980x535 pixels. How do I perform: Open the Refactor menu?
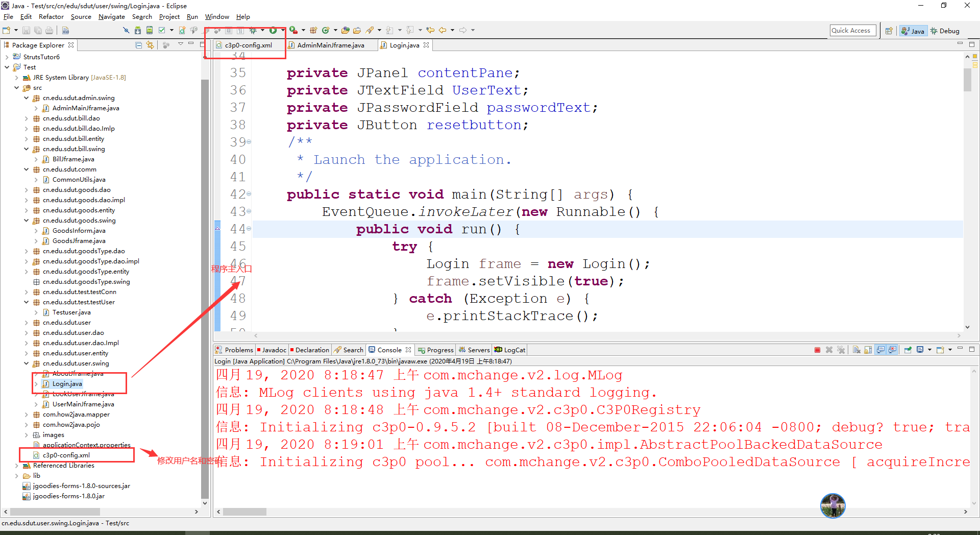click(52, 17)
